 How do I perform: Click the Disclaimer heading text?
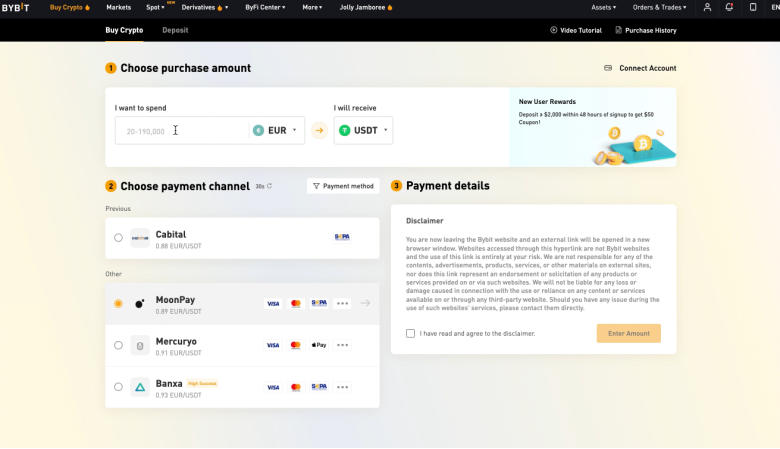(x=424, y=221)
